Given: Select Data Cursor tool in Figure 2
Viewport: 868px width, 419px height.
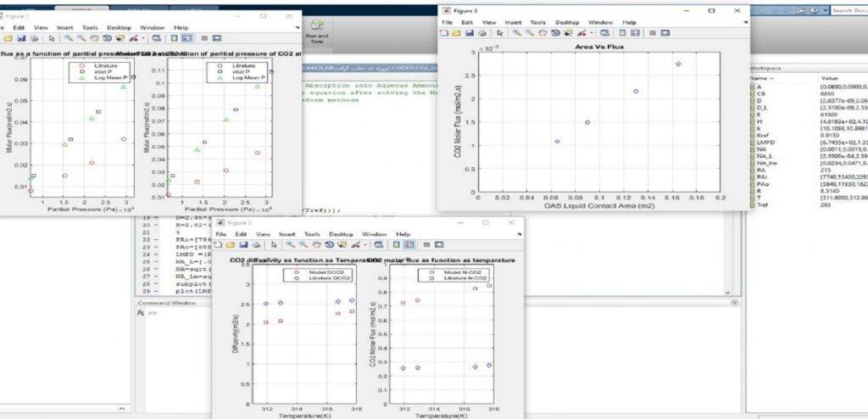Looking at the screenshot, I should (x=342, y=244).
